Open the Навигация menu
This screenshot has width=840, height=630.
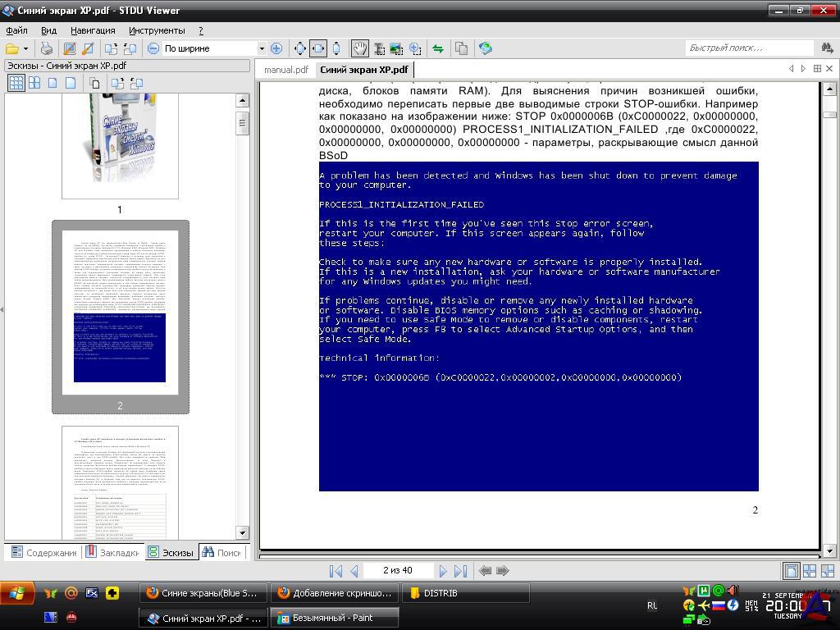pos(93,30)
